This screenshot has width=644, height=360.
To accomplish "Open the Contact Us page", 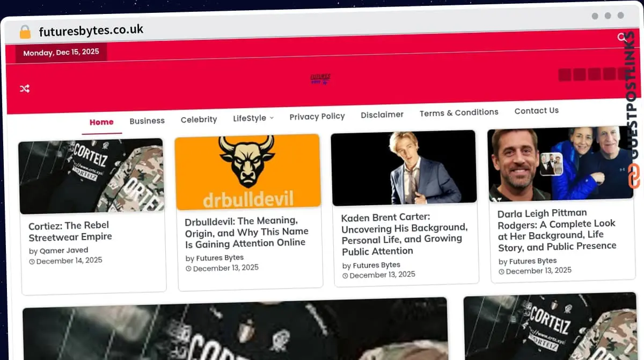I will click(x=536, y=111).
